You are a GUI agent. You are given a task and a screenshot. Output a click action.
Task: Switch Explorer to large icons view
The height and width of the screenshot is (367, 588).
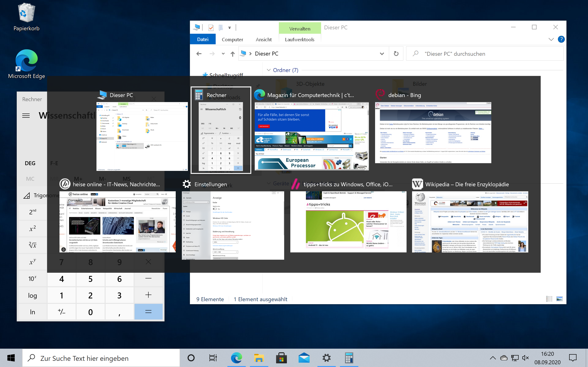point(559,299)
